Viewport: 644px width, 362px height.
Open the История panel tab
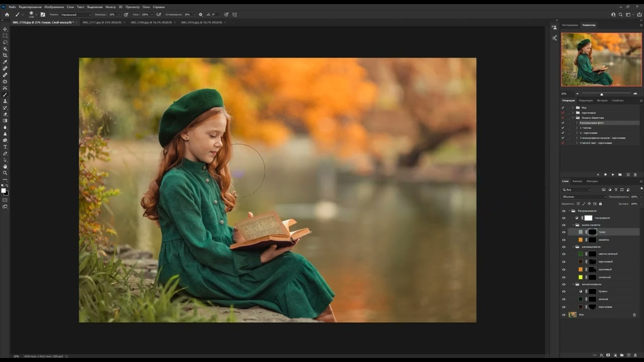pyautogui.click(x=602, y=101)
